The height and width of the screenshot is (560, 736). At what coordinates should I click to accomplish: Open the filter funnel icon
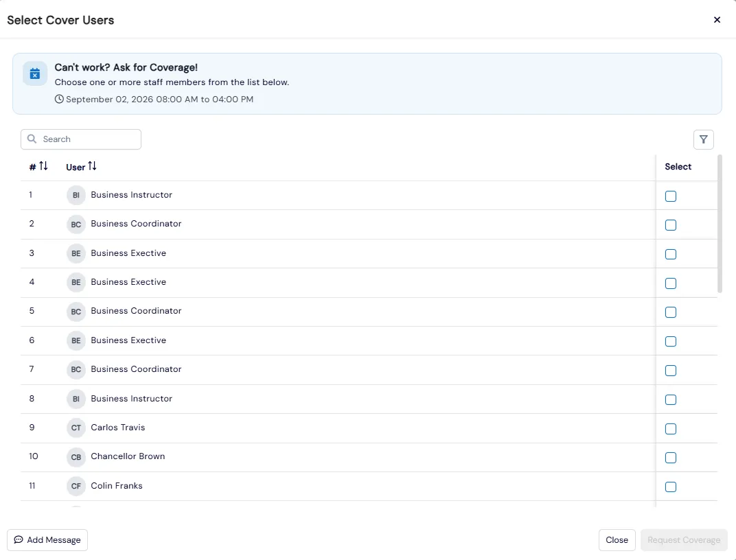coord(703,139)
